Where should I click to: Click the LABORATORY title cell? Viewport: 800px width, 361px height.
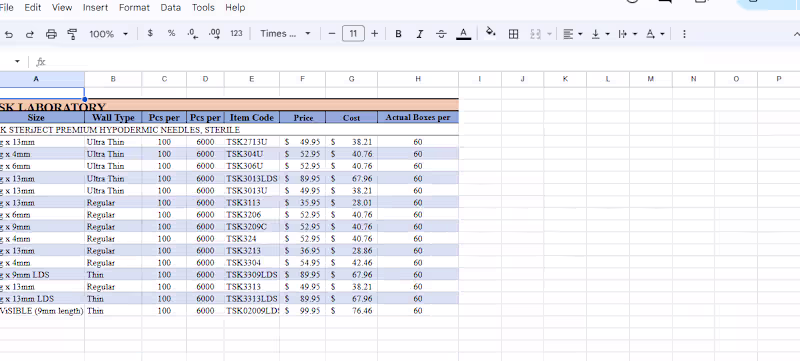tap(229, 106)
